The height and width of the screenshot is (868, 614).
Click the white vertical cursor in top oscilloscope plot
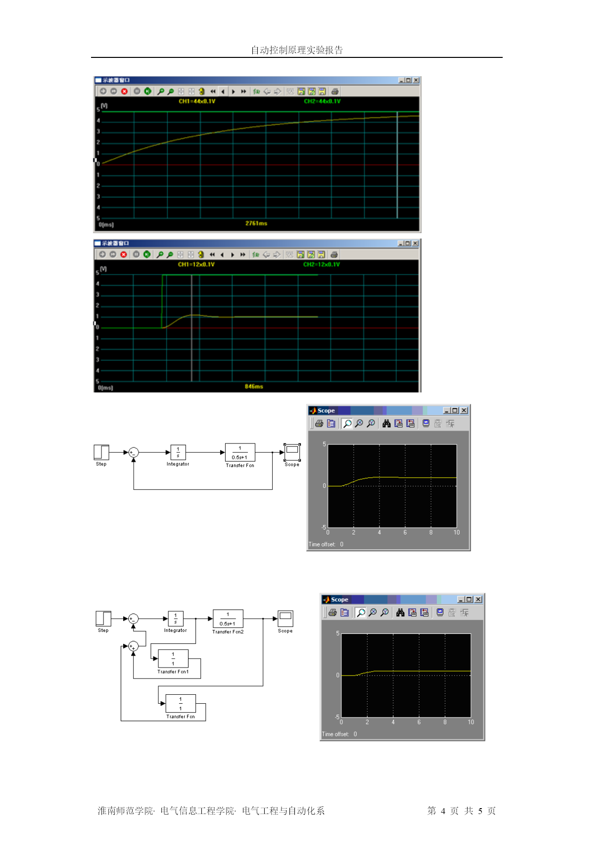[397, 165]
